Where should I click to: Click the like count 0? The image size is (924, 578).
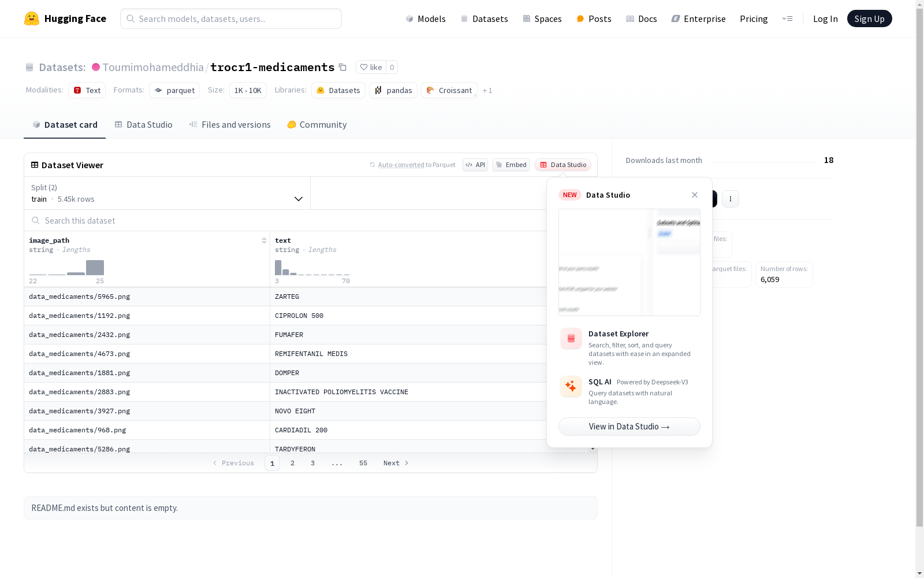[392, 67]
